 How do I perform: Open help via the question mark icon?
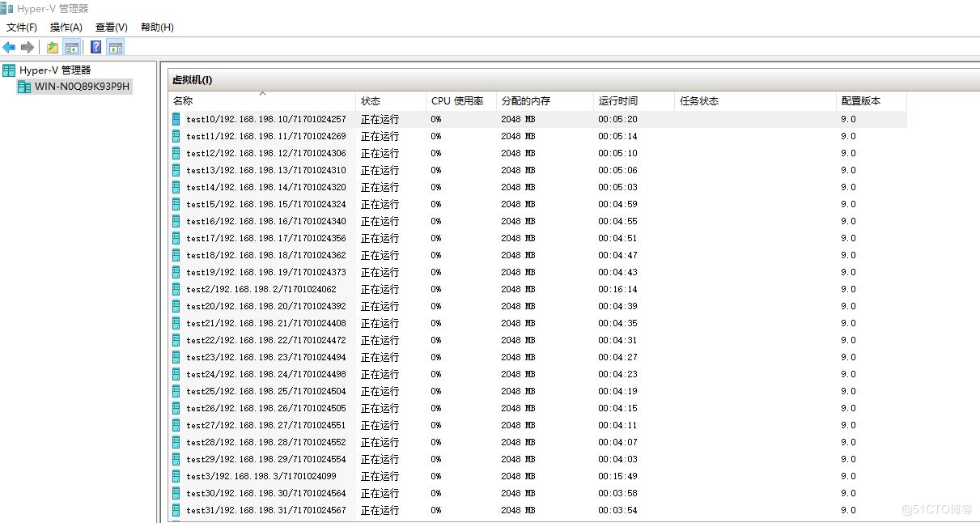(95, 47)
